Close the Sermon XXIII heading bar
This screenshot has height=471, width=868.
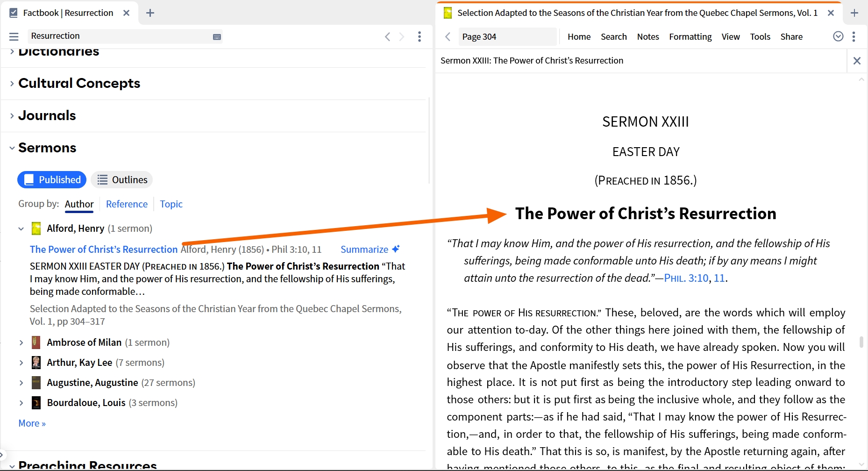coord(857,61)
